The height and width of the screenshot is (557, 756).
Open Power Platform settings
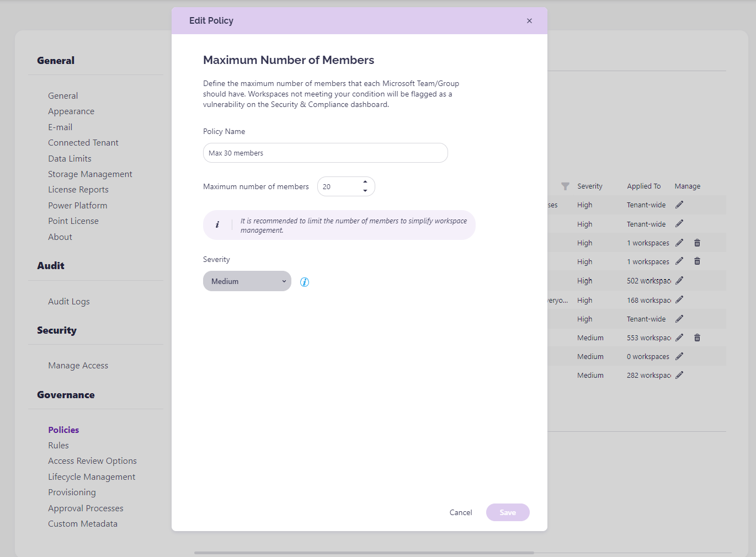pyautogui.click(x=78, y=206)
